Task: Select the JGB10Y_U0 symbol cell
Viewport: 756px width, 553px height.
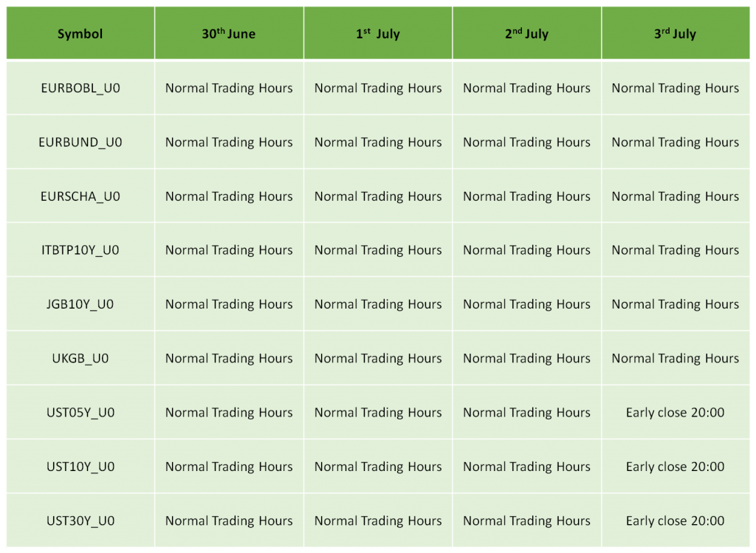Action: pos(80,304)
